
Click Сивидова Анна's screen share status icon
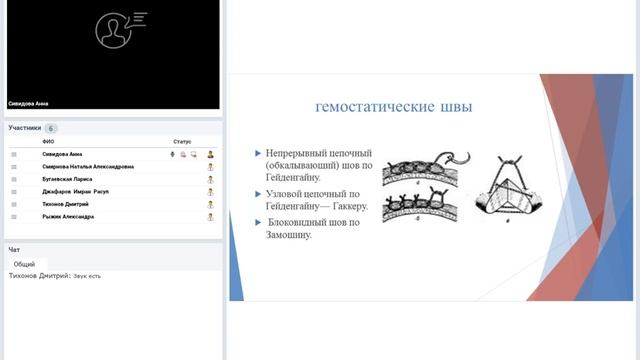pos(193,154)
